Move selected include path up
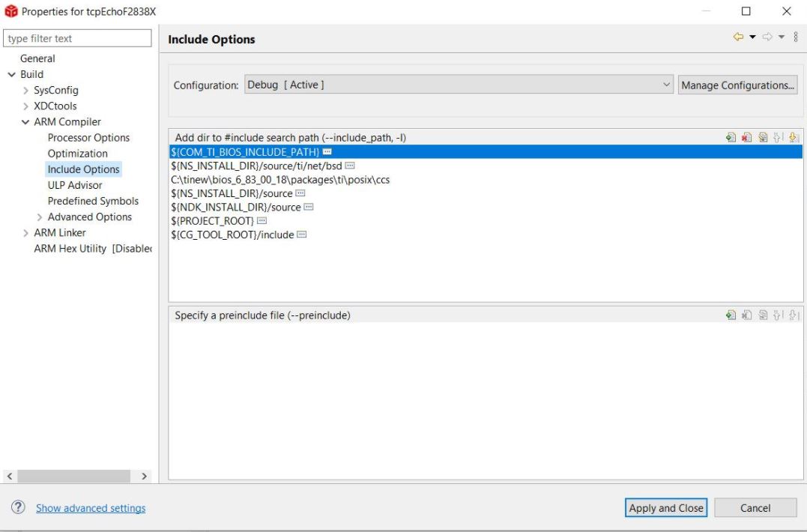The height and width of the screenshot is (532, 807). [x=779, y=137]
